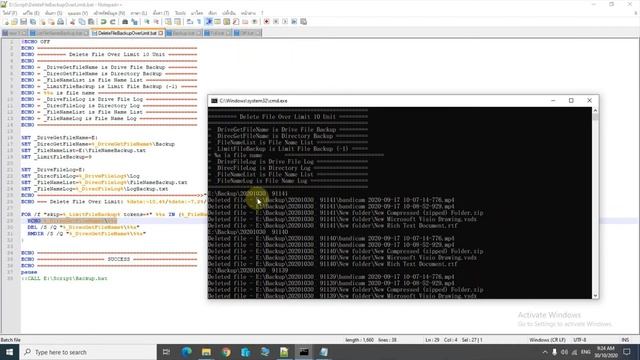Viewport: 640px width, 360px height.
Task: Click the '@ECHO OFF' first line
Action: pos(36,42)
